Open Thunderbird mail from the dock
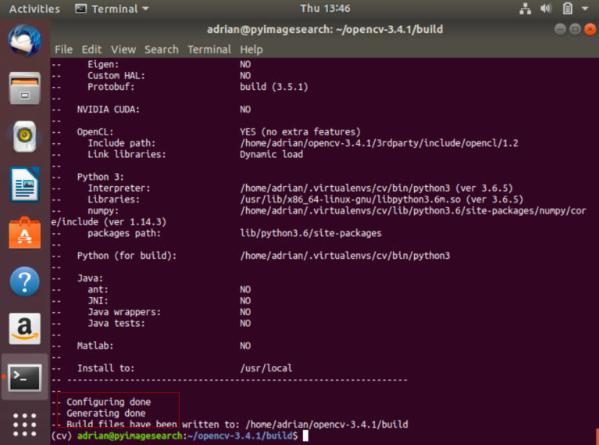599x445 pixels. pyautogui.click(x=25, y=40)
